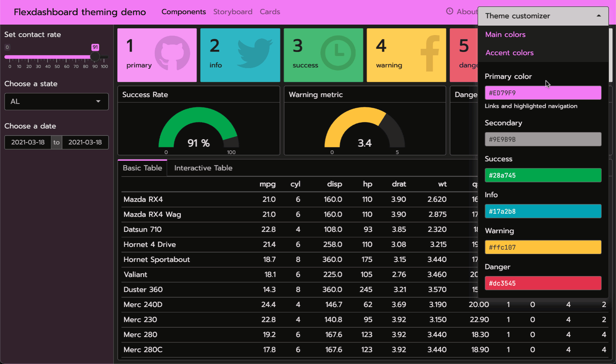Pick the Danger color field #dc3545

pyautogui.click(x=542, y=283)
